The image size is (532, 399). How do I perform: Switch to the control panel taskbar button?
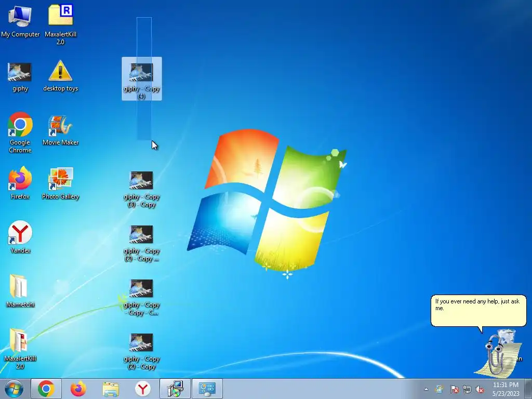point(207,389)
